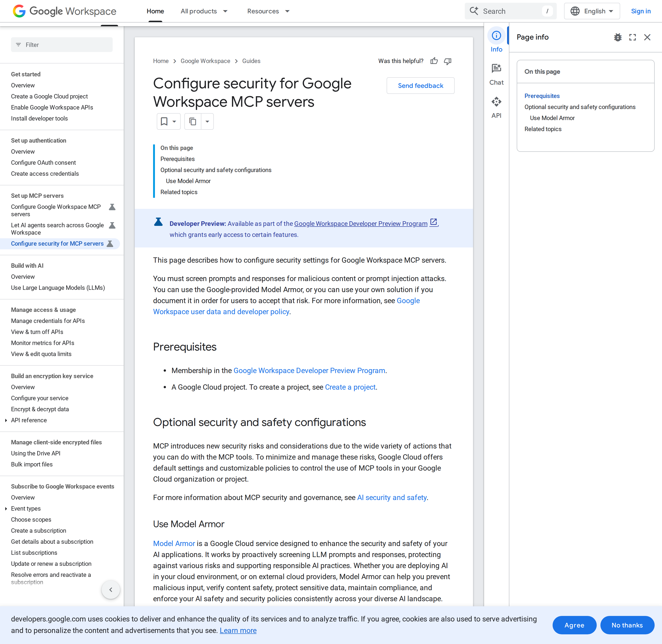
Task: Click the search magnifier icon
Action: 474,11
